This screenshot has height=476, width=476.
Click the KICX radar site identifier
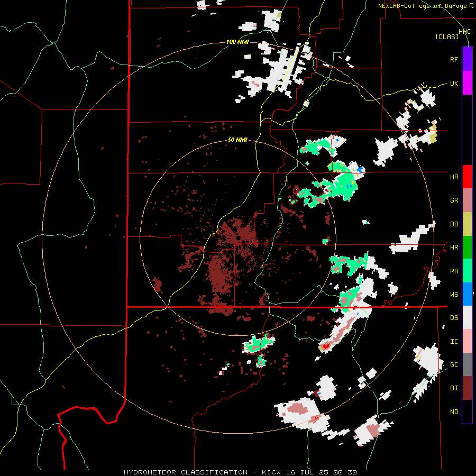pos(271,472)
